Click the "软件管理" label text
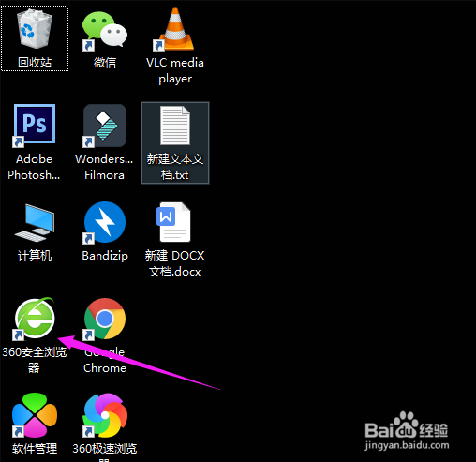This screenshot has width=476, height=462. (x=35, y=449)
